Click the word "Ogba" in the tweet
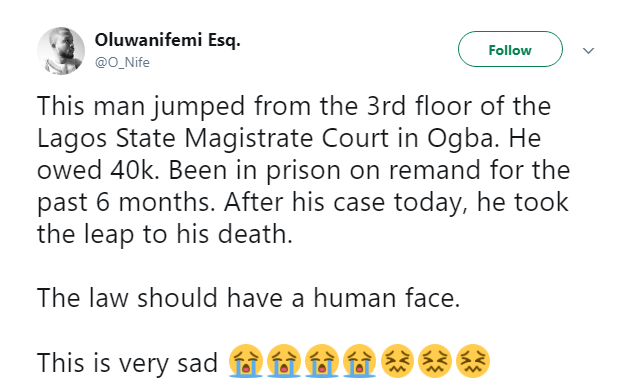 pyautogui.click(x=463, y=139)
